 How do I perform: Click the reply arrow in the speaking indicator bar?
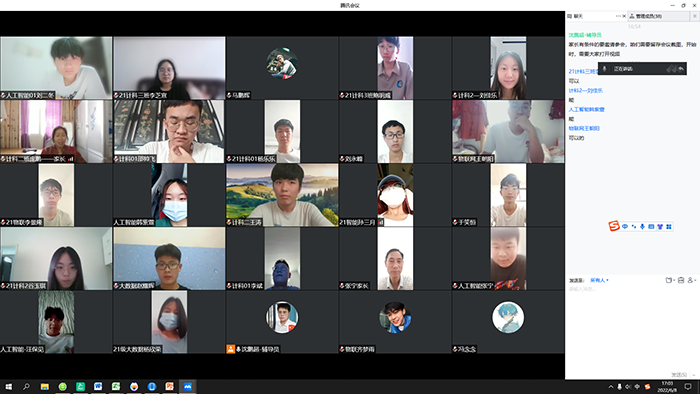pyautogui.click(x=681, y=69)
